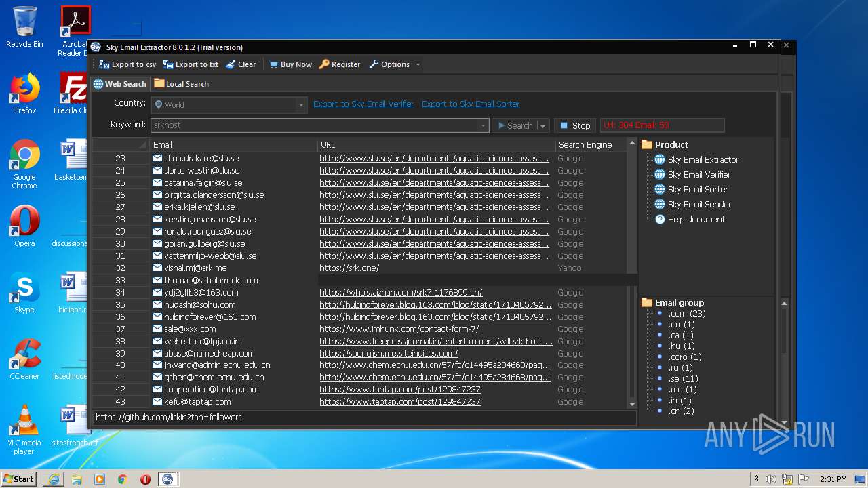This screenshot has height=488, width=868.
Task: Click Opera icon in taskbar
Action: [x=145, y=479]
